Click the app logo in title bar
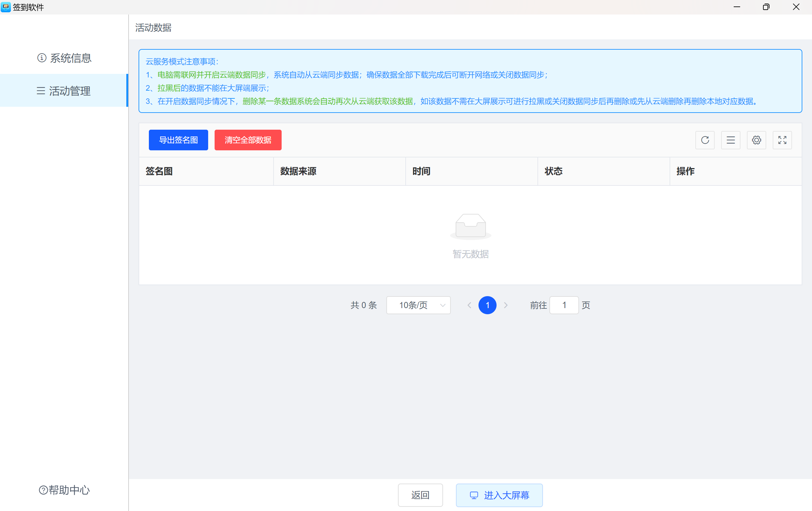 pos(6,7)
